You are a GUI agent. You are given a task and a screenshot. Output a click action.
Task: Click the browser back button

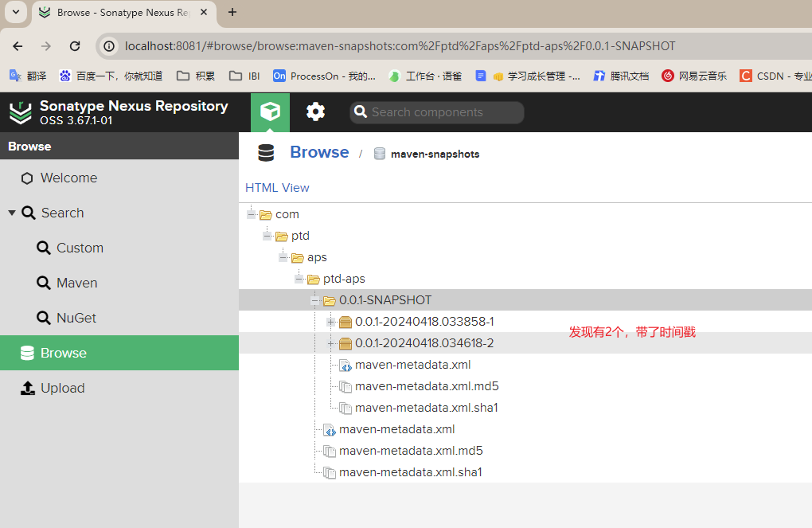pos(18,46)
